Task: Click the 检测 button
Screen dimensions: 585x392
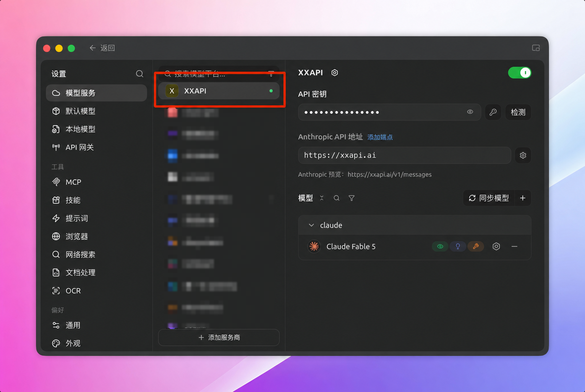Action: (518, 112)
